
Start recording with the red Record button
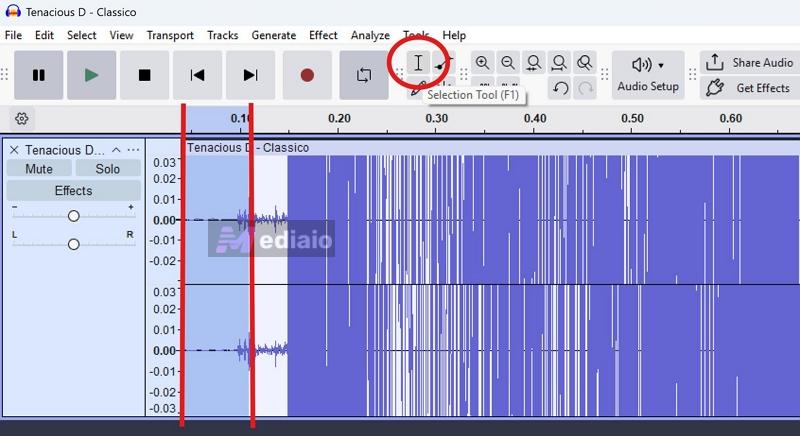(307, 75)
